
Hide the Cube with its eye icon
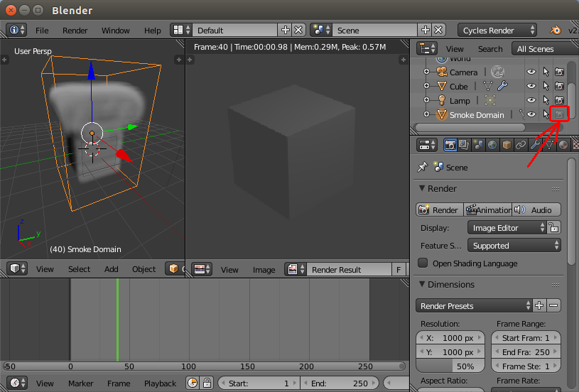click(x=531, y=86)
